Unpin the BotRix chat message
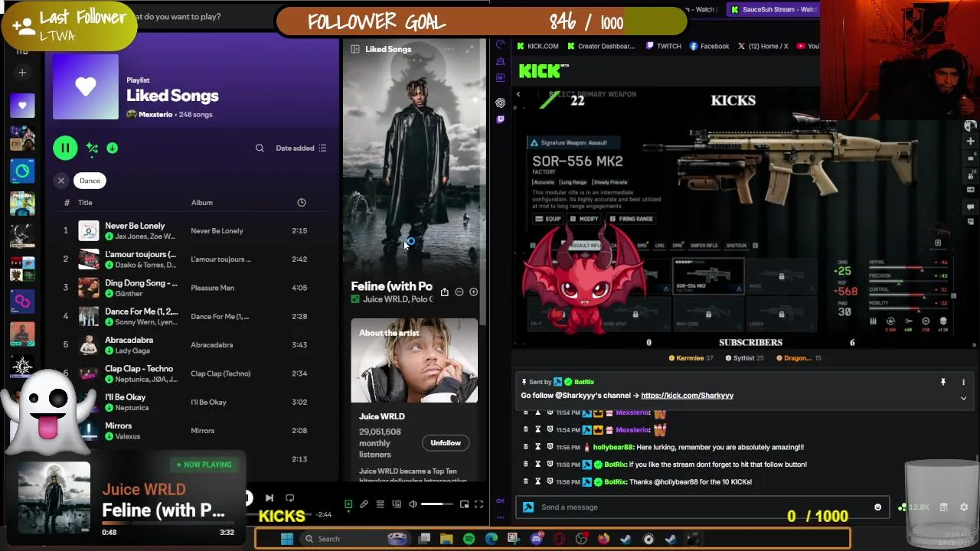The width and height of the screenshot is (980, 551). [943, 382]
